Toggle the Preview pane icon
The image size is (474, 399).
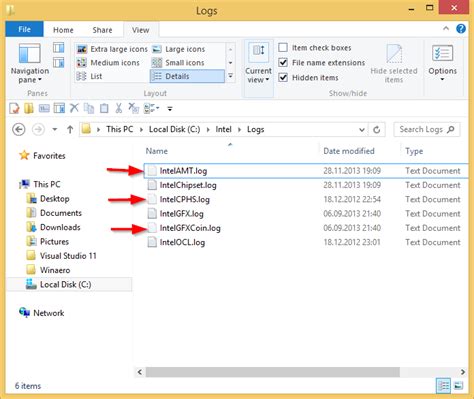coord(59,48)
